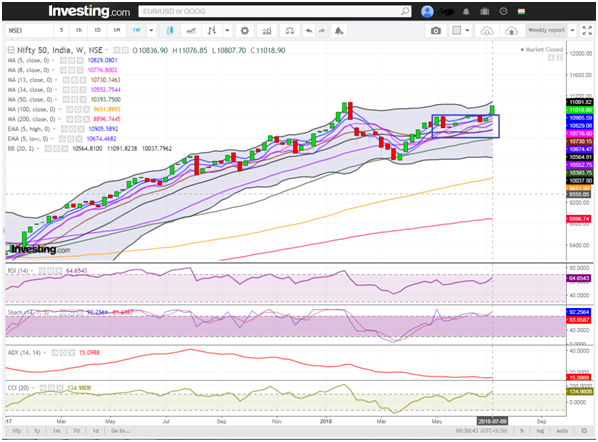Remove the MA (8, close, 0) indicator

click(x=80, y=70)
